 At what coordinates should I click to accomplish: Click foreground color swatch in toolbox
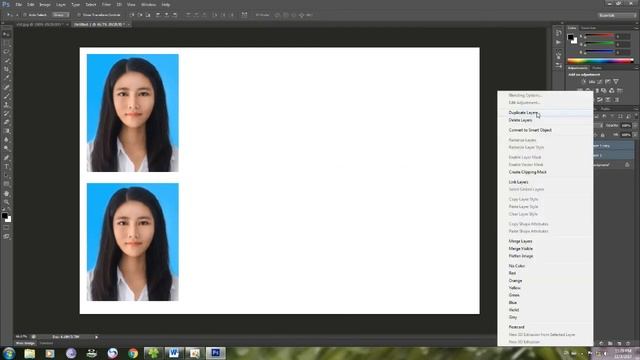(x=4, y=216)
